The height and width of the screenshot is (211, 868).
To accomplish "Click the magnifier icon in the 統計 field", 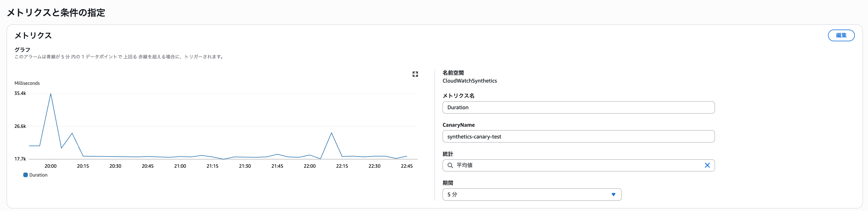I will pyautogui.click(x=450, y=165).
